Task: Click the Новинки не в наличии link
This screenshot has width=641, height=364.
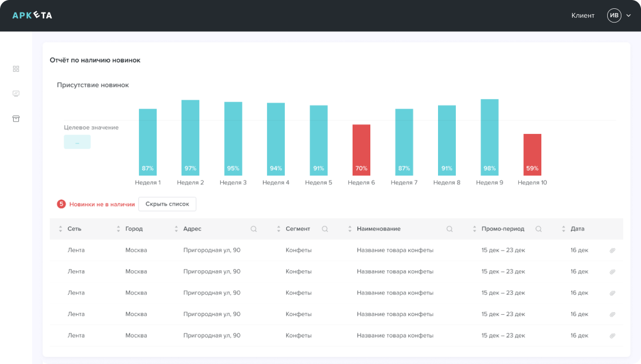Action: tap(101, 204)
